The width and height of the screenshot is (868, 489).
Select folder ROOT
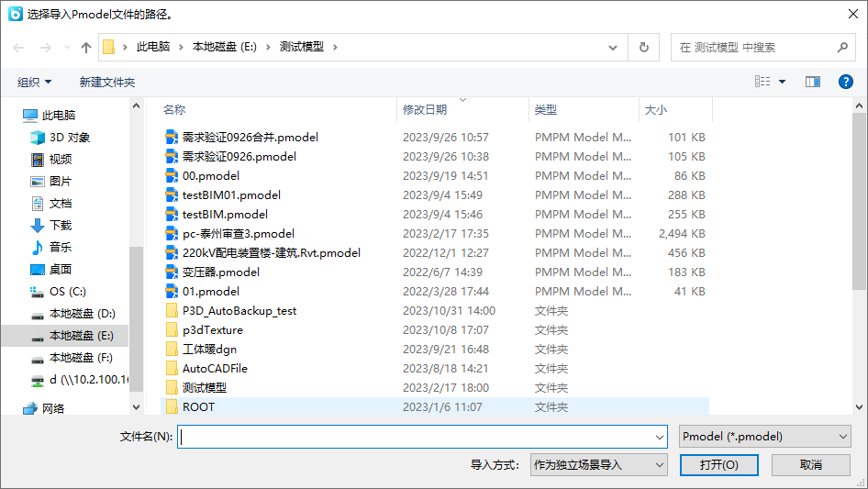click(198, 407)
